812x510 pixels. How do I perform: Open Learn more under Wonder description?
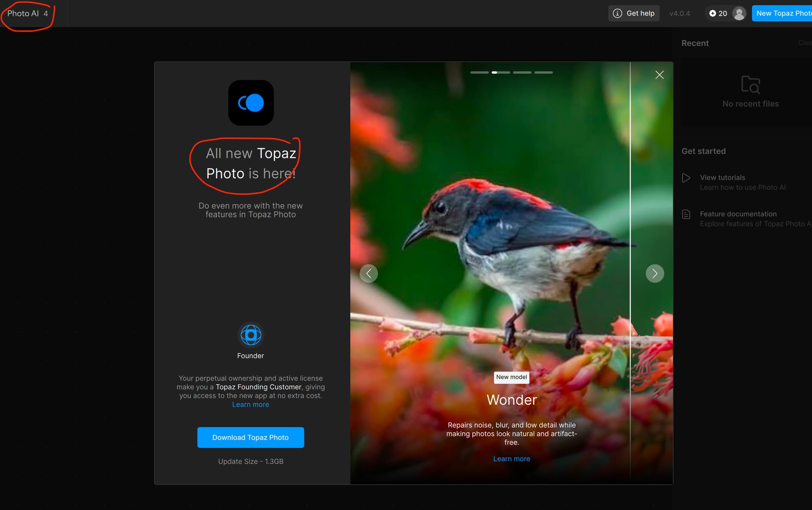[511, 459]
